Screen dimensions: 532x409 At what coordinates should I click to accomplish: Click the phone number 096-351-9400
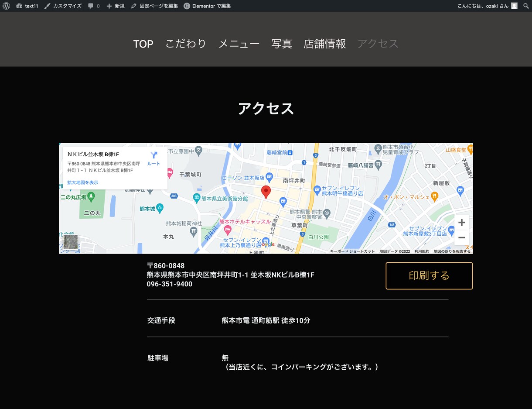tap(170, 284)
